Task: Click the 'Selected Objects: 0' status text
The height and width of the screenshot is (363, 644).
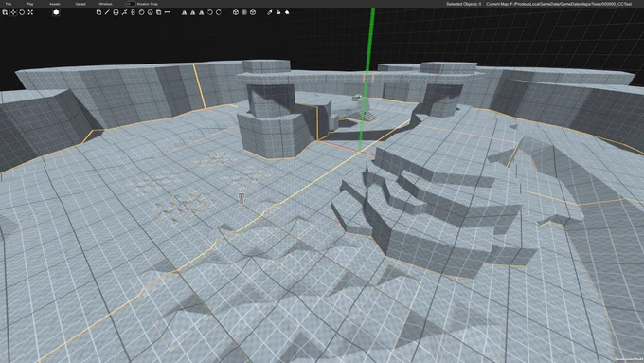Action: pyautogui.click(x=464, y=4)
